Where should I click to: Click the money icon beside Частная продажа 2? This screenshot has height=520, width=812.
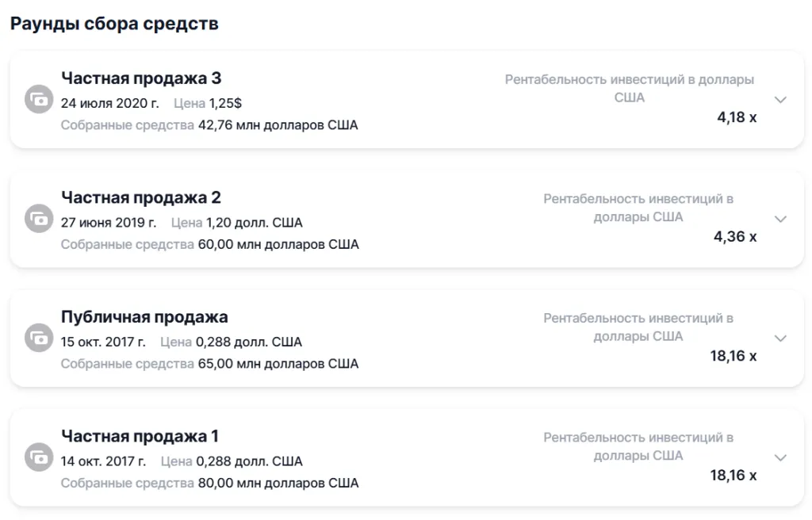[x=39, y=219]
